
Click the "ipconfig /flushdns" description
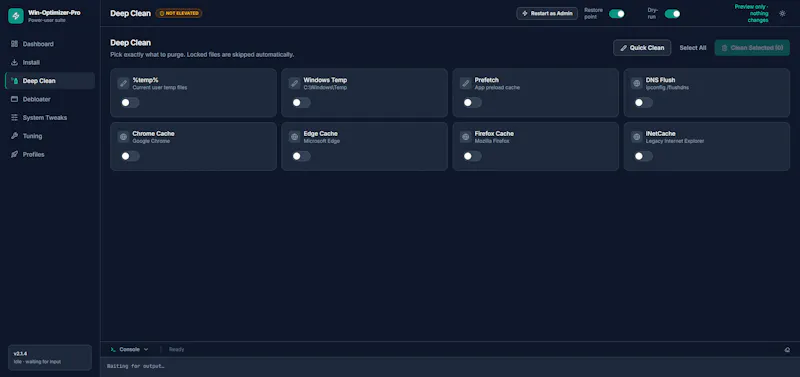coord(668,88)
